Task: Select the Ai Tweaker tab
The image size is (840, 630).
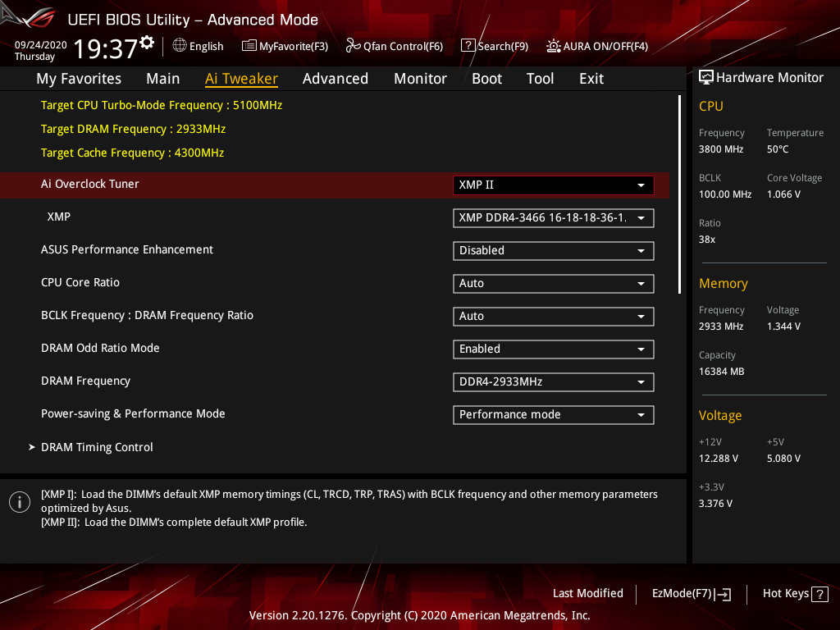Action: [241, 79]
